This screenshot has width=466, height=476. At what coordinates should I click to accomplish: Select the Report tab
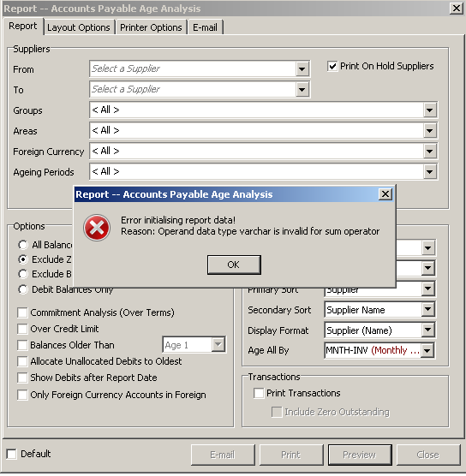pos(23,27)
